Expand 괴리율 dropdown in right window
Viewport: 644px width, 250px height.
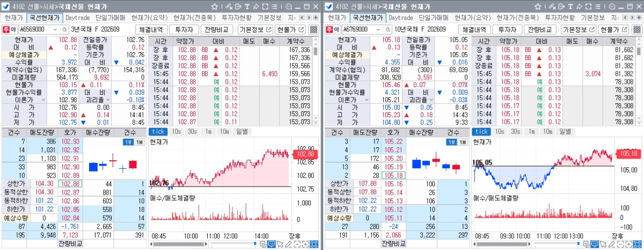click(x=431, y=100)
